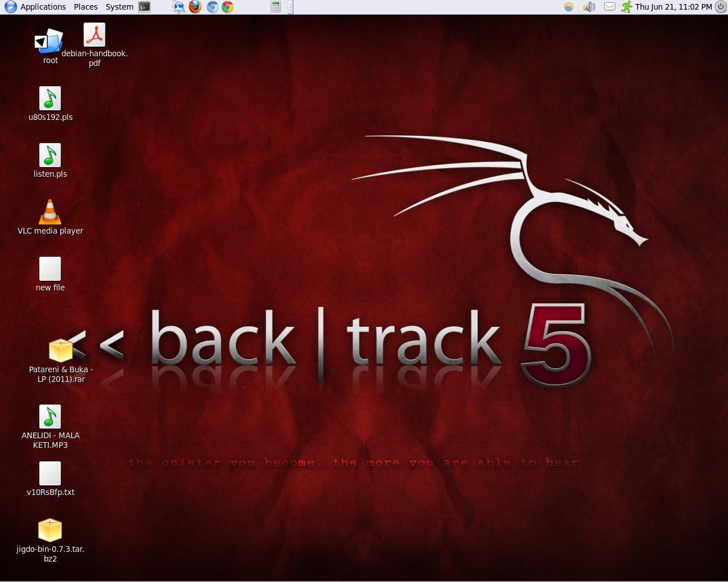Viewport: 728px width, 582px height.
Task: Click the GNOME foot logo icon
Action: click(11, 7)
